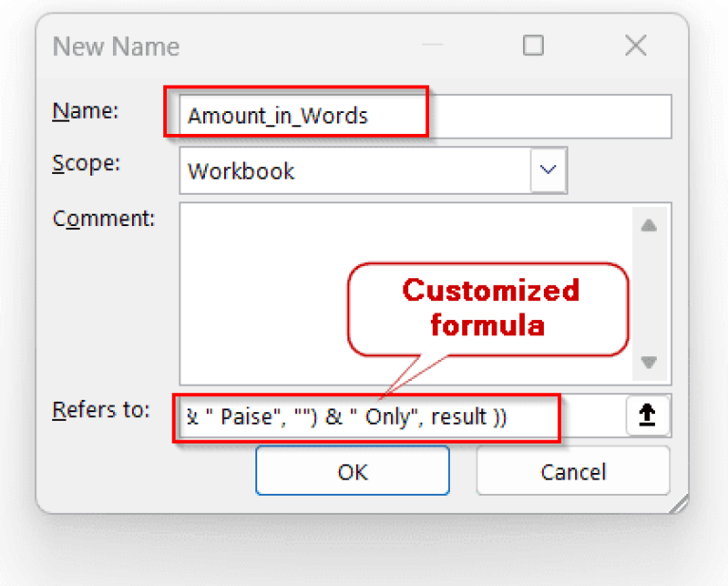
Task: Click the Customized formula callout bubble
Action: point(489,308)
